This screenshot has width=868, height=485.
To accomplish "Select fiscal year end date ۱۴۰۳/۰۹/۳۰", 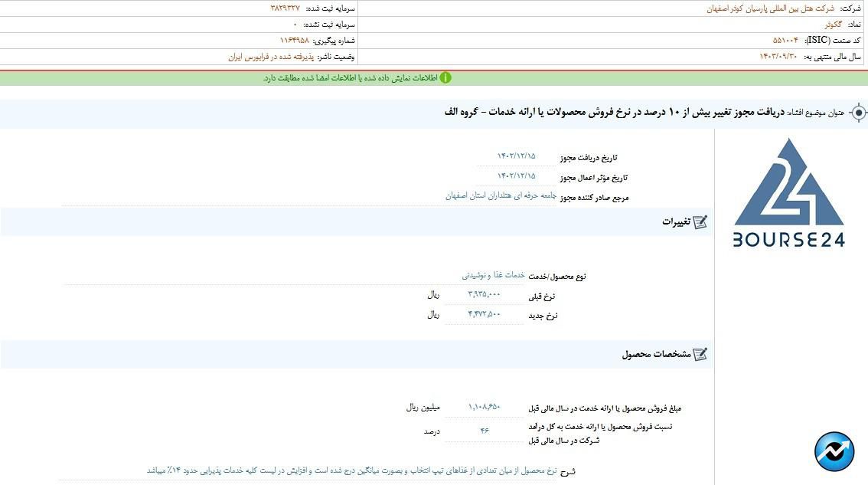I will [x=778, y=57].
